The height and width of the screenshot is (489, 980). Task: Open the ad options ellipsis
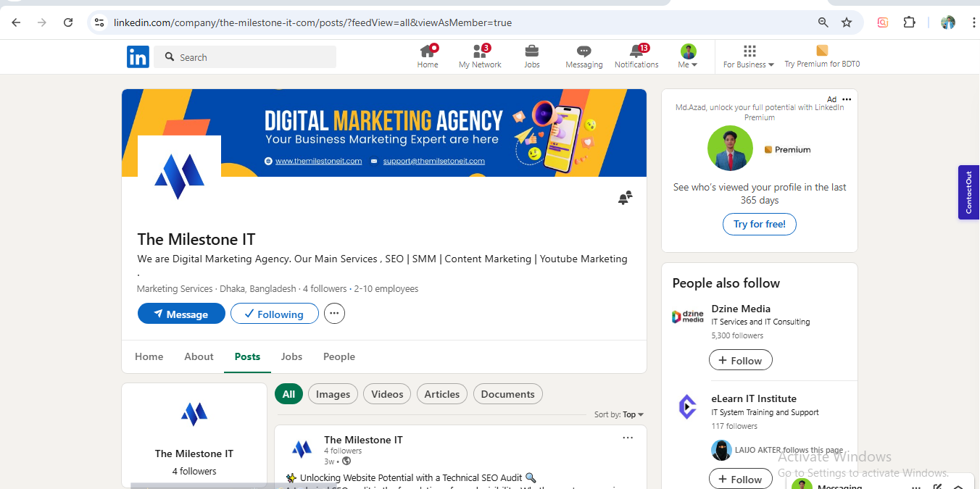(x=847, y=99)
